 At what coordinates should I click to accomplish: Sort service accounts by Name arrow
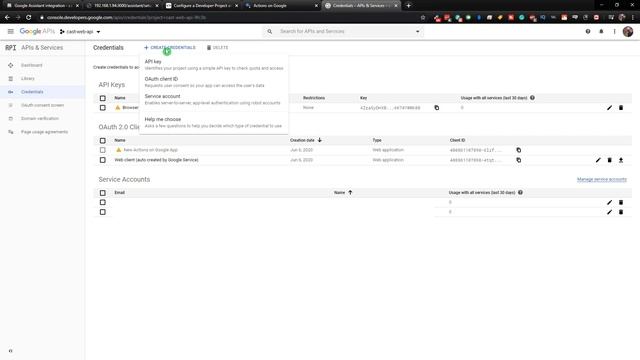pyautogui.click(x=350, y=192)
